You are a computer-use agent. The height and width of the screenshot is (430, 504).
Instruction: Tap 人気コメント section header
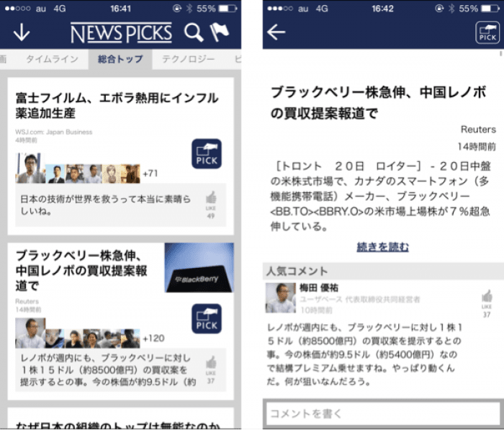pyautogui.click(x=383, y=271)
